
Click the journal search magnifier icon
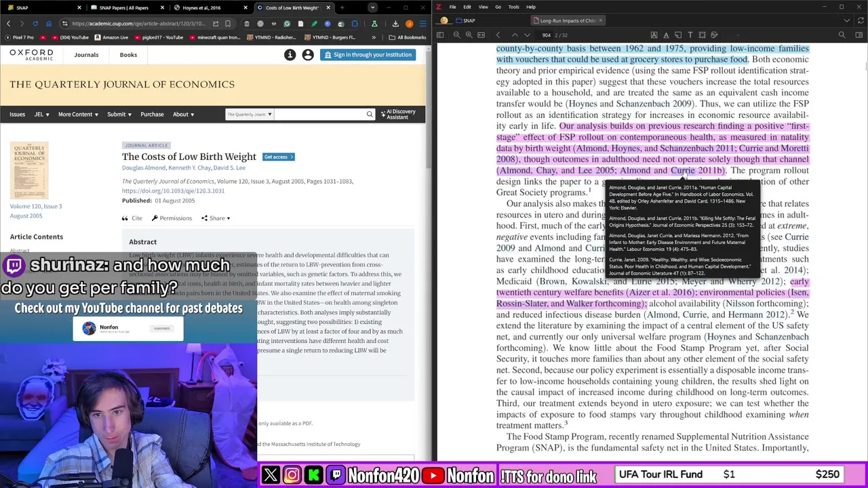(x=370, y=114)
